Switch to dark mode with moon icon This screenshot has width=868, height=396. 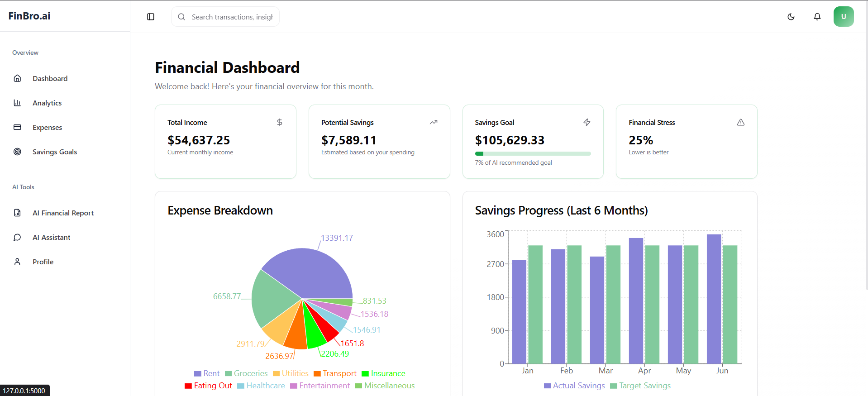pyautogui.click(x=791, y=17)
